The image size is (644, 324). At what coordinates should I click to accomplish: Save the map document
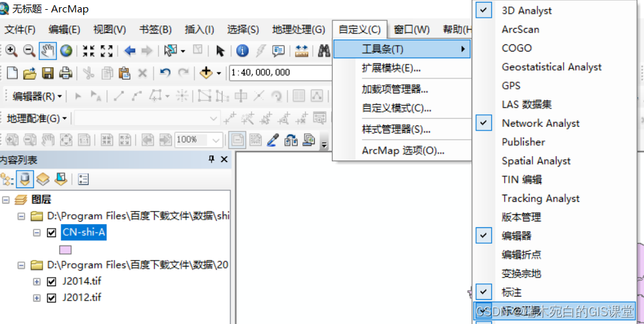[x=48, y=73]
